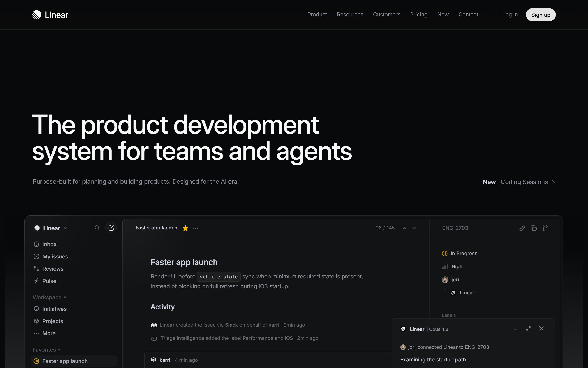Click the Labels section heading
This screenshot has width=588, height=368.
tap(449, 315)
